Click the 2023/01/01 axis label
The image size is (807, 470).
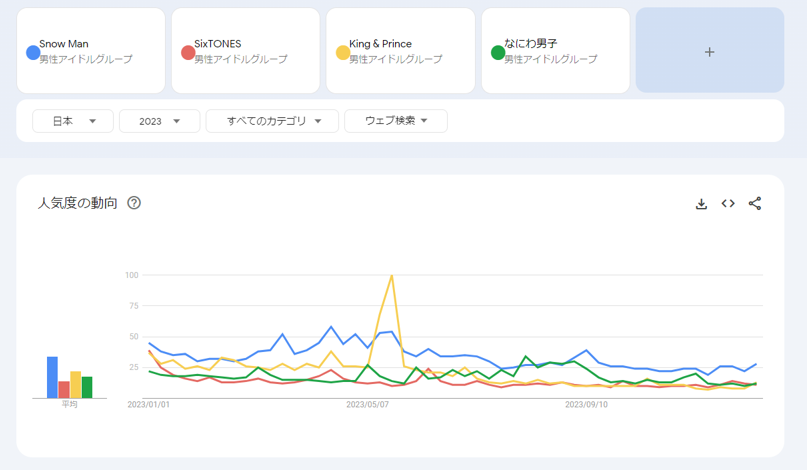149,405
